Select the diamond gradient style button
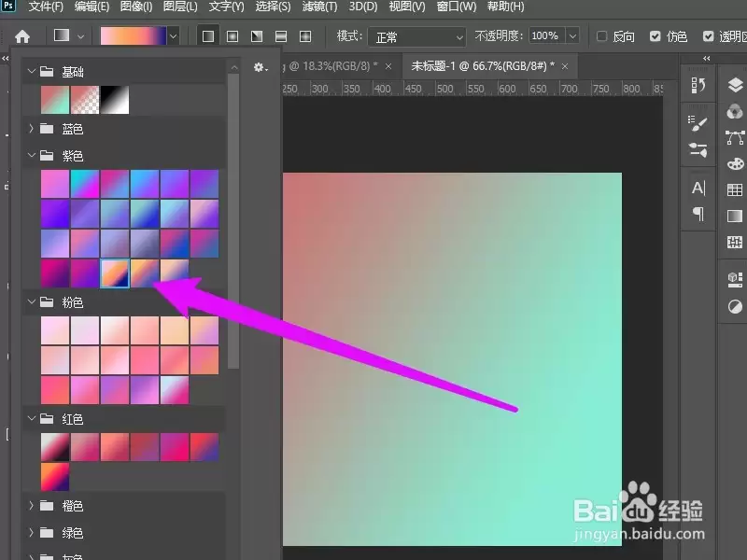 [x=305, y=36]
